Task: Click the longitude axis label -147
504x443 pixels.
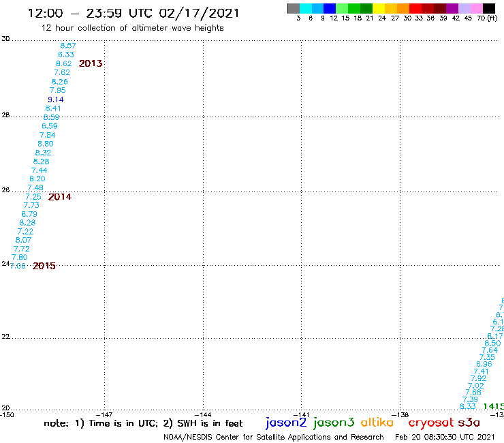Action: (104, 414)
